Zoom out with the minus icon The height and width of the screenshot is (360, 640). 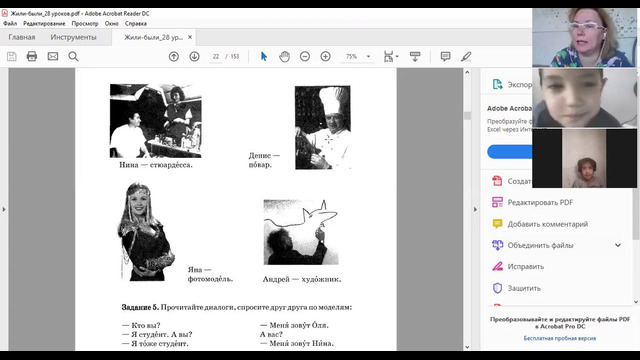pos(305,56)
